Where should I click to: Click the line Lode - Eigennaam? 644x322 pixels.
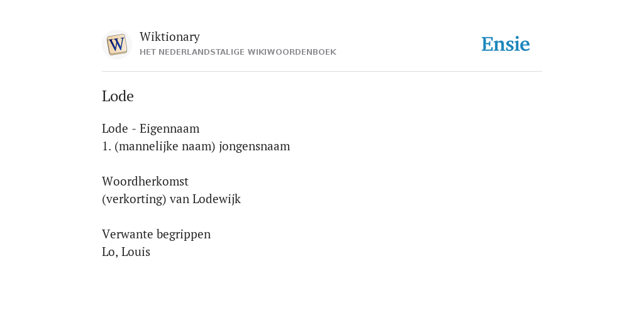pyautogui.click(x=151, y=128)
